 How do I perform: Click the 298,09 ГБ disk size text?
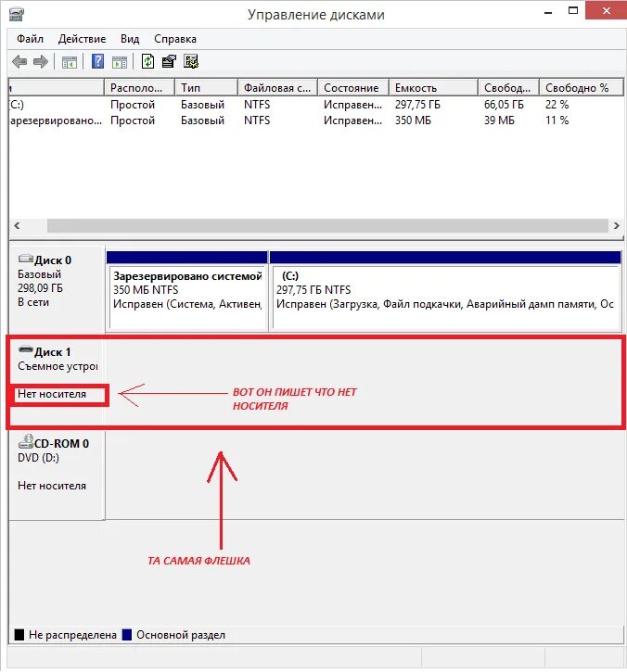[40, 288]
